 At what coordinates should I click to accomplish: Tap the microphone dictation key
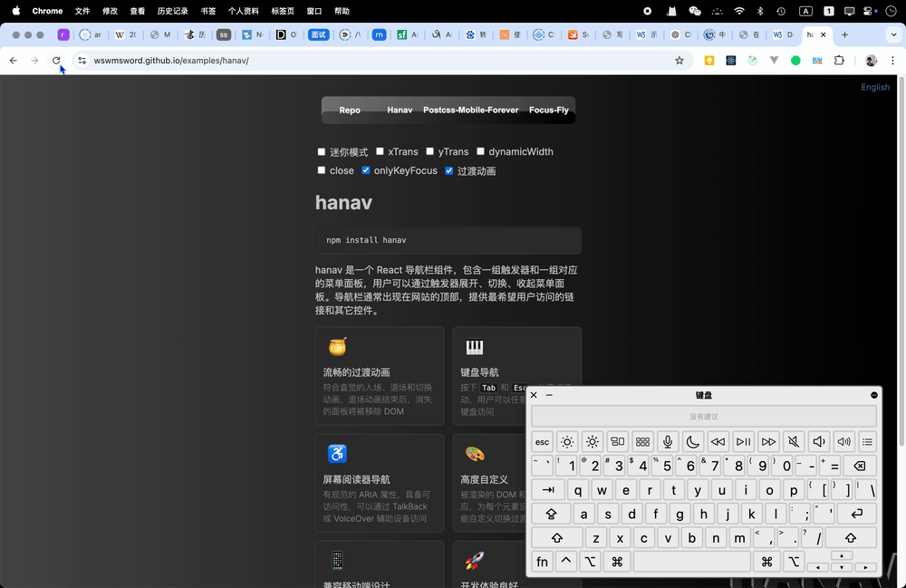coord(668,441)
